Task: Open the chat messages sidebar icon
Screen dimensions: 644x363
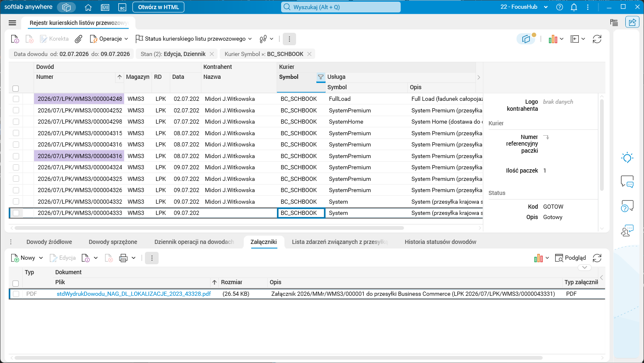Action: tap(627, 182)
